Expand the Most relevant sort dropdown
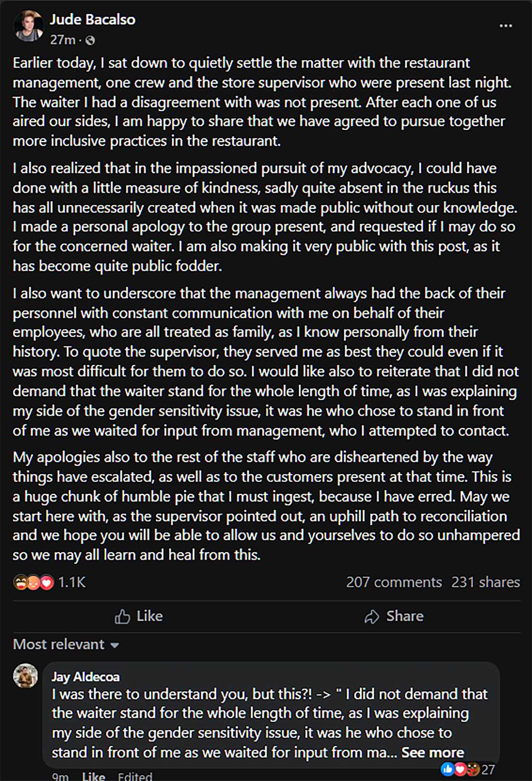The height and width of the screenshot is (781, 532). [x=59, y=645]
